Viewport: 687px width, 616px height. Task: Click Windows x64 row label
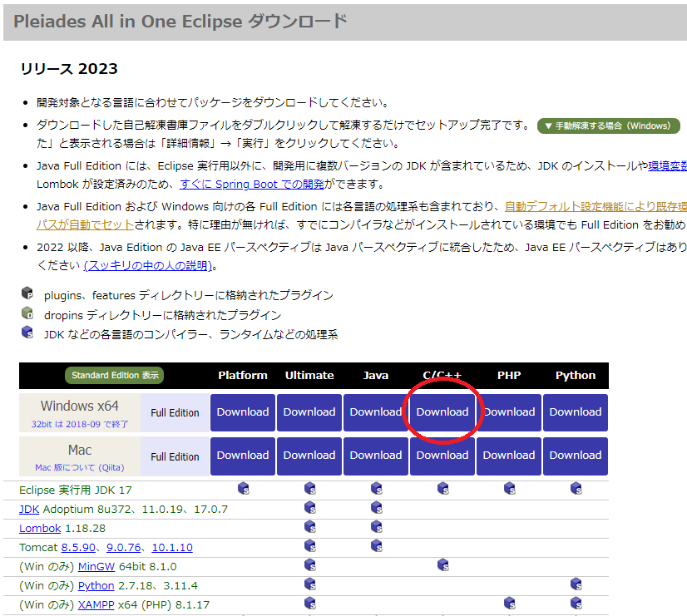pos(80,407)
